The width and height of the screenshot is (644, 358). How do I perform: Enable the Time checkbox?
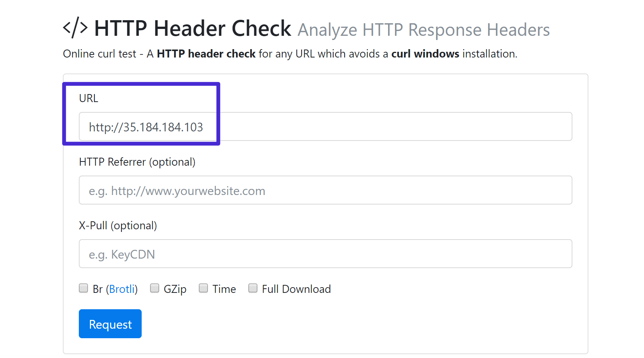pyautogui.click(x=203, y=288)
